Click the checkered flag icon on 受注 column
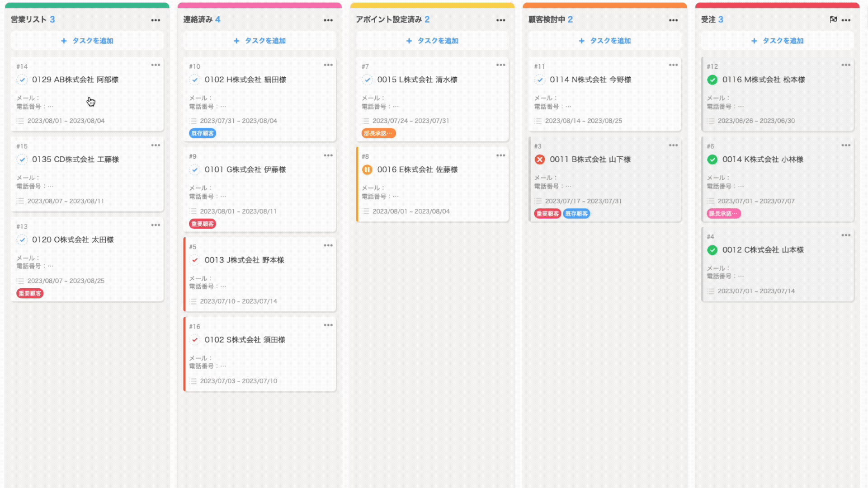Screen dimensions: 868x488 pos(834,20)
